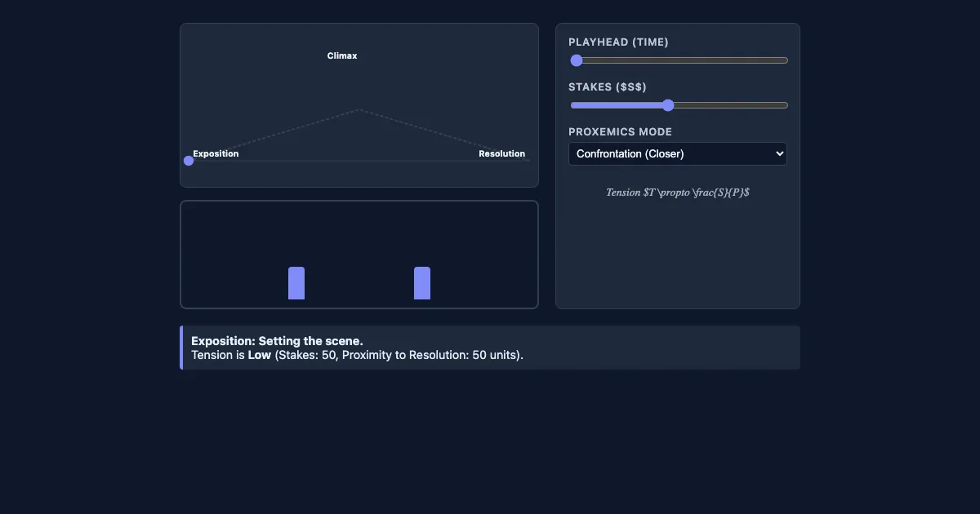The image size is (980, 514).
Task: Open the Proxemics Mode dropdown
Action: (678, 153)
